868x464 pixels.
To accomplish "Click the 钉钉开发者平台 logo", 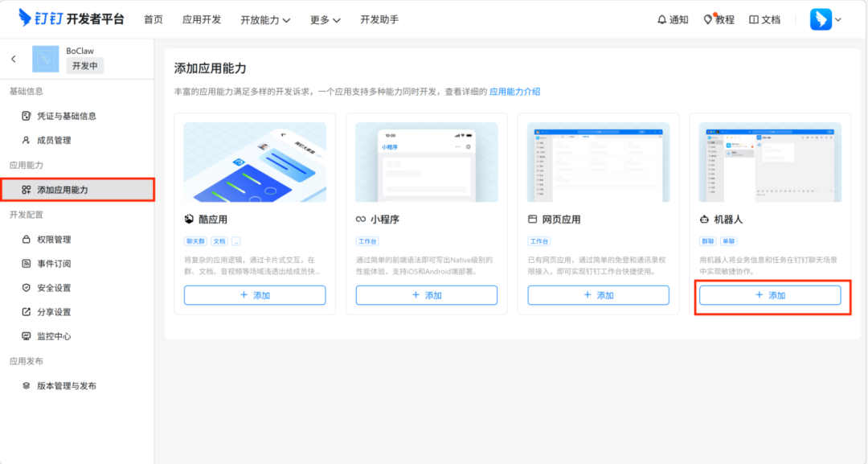I will pos(69,18).
